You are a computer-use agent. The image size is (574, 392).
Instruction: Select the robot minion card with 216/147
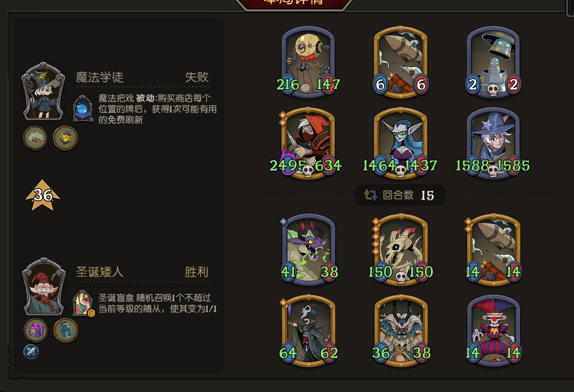(308, 62)
